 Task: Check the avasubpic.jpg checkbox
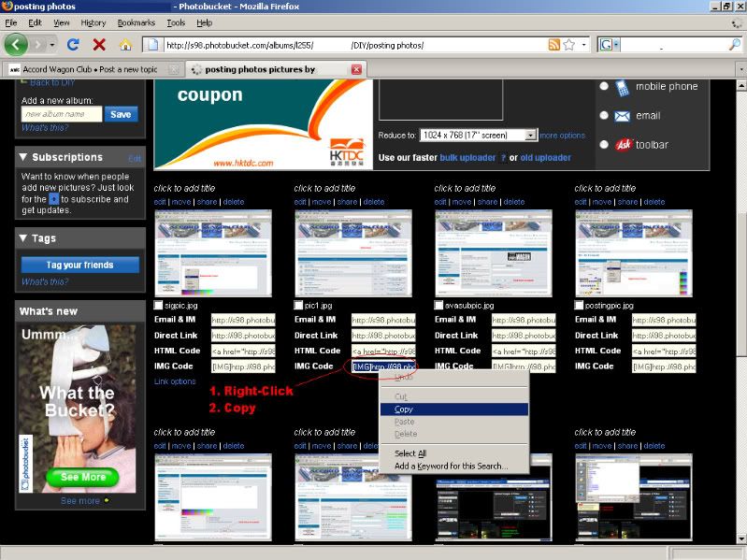pos(438,305)
